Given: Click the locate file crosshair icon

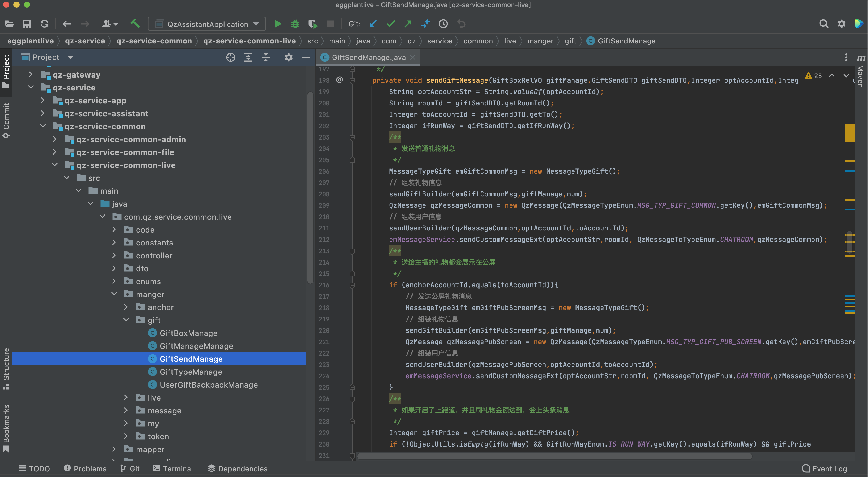Looking at the screenshot, I should (230, 58).
